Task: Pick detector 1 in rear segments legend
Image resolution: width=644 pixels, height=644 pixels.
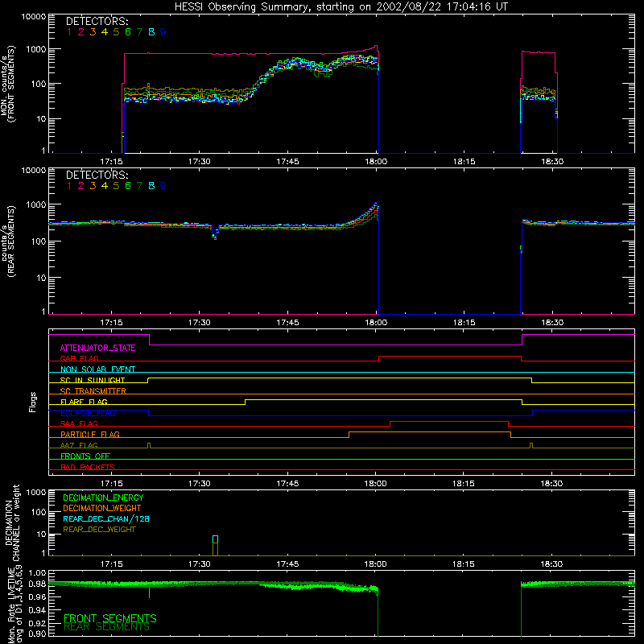Action: pyautogui.click(x=69, y=186)
